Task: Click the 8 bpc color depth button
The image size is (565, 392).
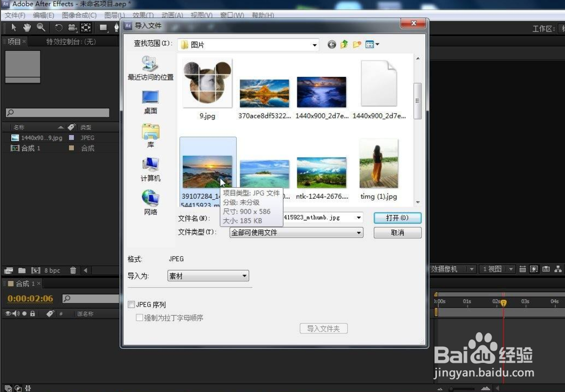Action: 52,270
